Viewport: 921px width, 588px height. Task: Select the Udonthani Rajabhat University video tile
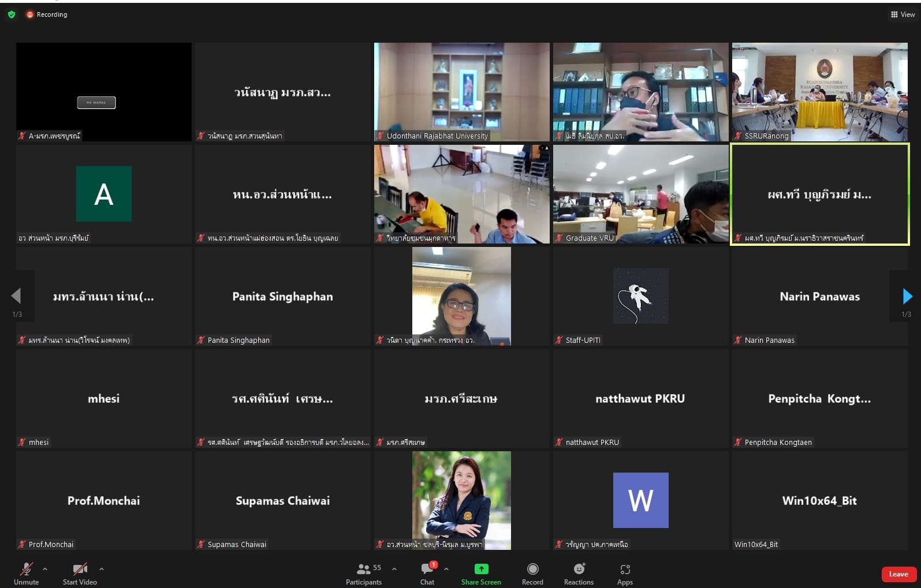461,92
